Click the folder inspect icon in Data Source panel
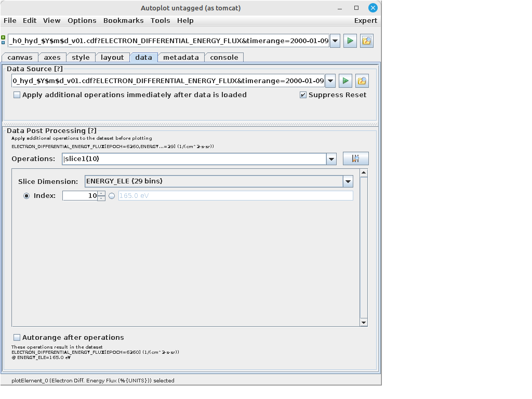Image resolution: width=532 pixels, height=399 pixels. coord(362,81)
